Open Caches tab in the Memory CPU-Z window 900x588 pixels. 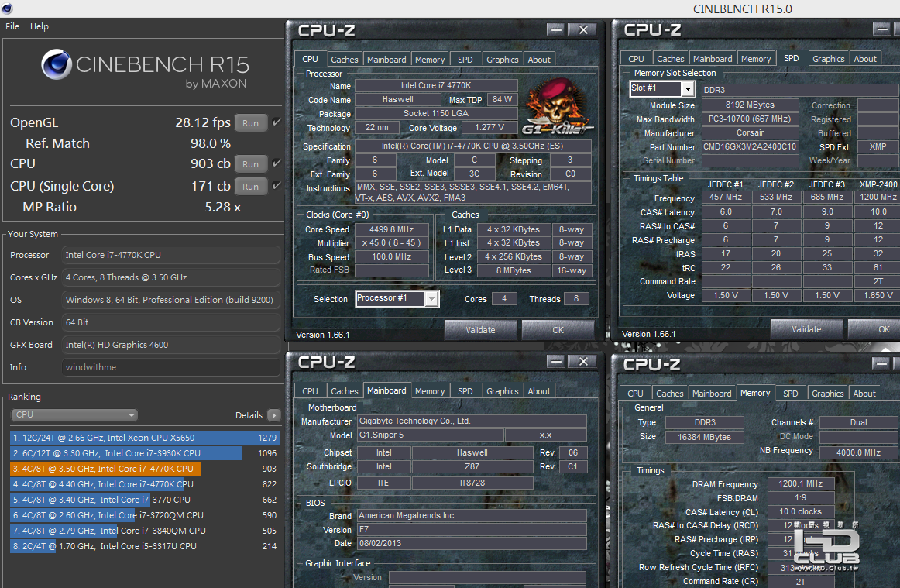[x=670, y=394]
